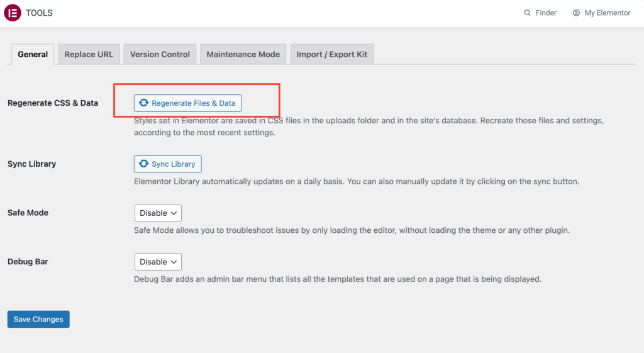644x353 pixels.
Task: Click the Safe Mode setting label
Action: (28, 213)
